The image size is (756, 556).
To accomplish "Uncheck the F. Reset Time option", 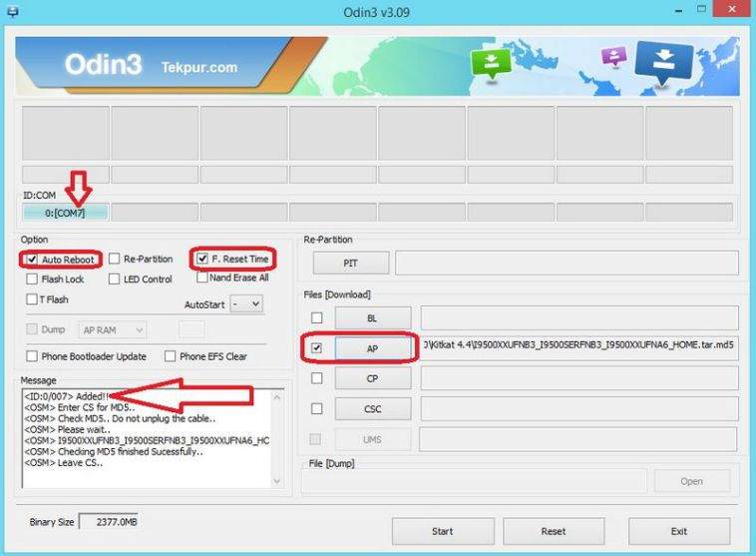I will (202, 259).
